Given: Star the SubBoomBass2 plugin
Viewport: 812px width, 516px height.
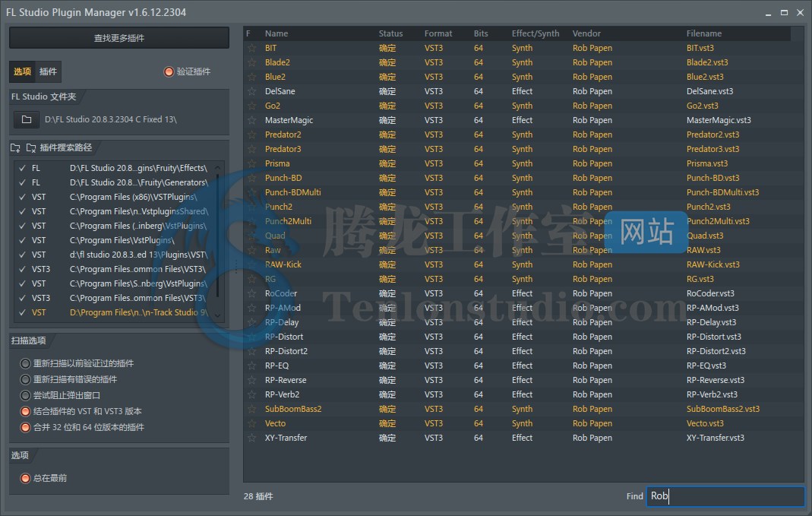Looking at the screenshot, I should coord(251,409).
